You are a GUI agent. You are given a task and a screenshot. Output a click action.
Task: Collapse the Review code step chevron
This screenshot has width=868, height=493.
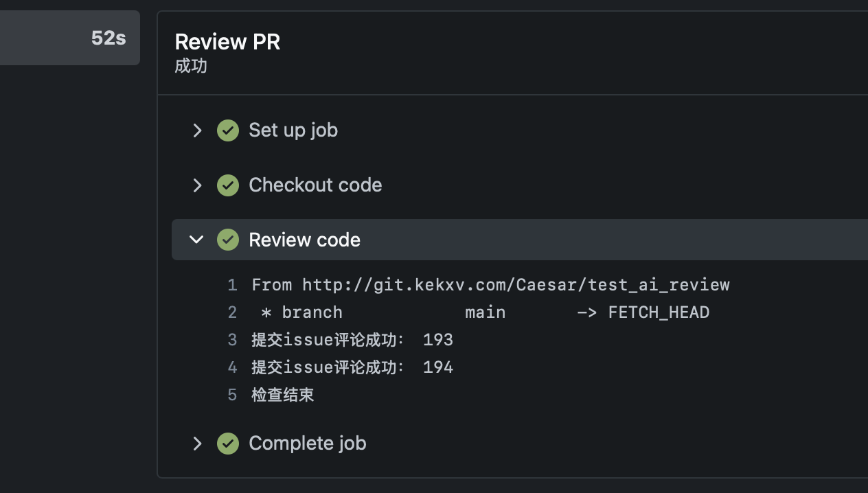pos(197,240)
